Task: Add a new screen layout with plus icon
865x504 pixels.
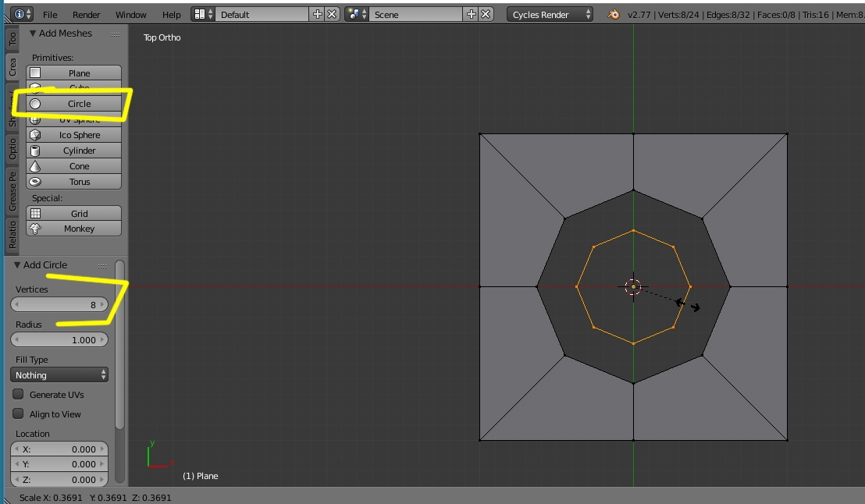Action: pos(317,14)
